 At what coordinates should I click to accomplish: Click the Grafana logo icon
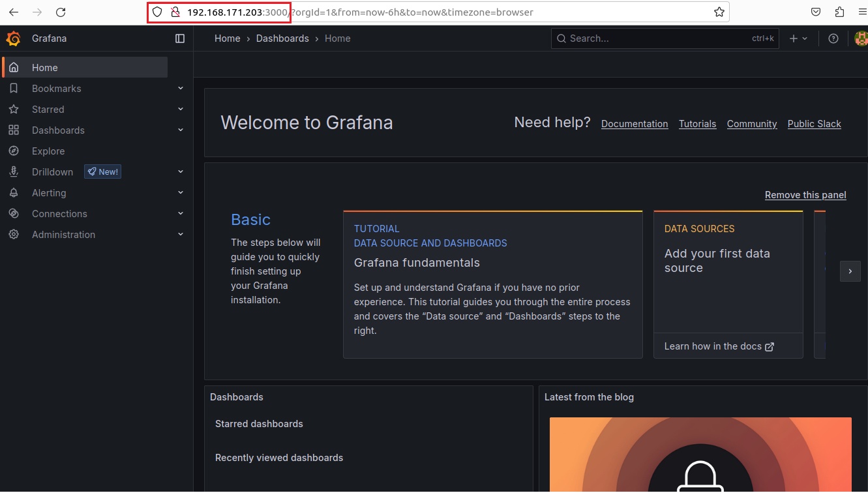[x=13, y=38]
